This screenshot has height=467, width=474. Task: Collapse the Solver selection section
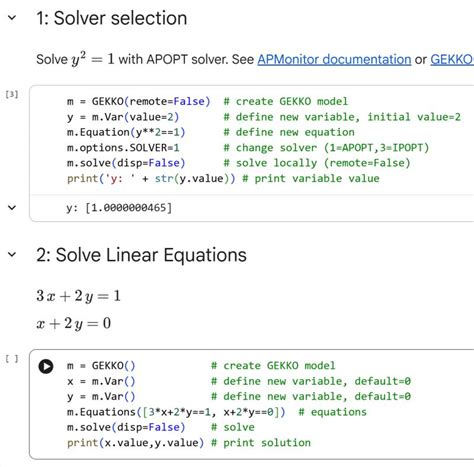[x=12, y=18]
